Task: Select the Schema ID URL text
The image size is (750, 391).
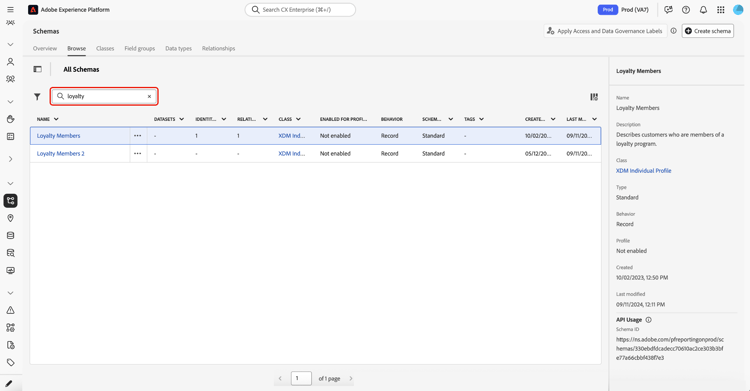Action: tap(670, 348)
